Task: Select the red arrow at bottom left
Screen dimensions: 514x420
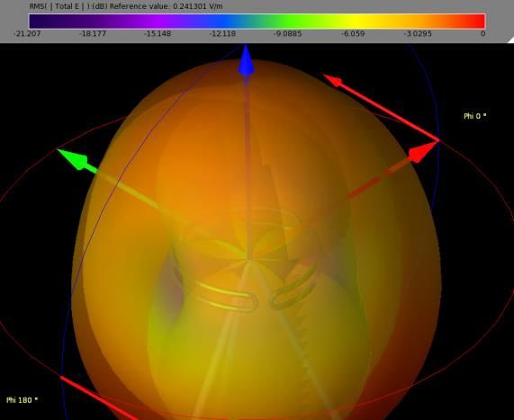Action: [x=98, y=398]
